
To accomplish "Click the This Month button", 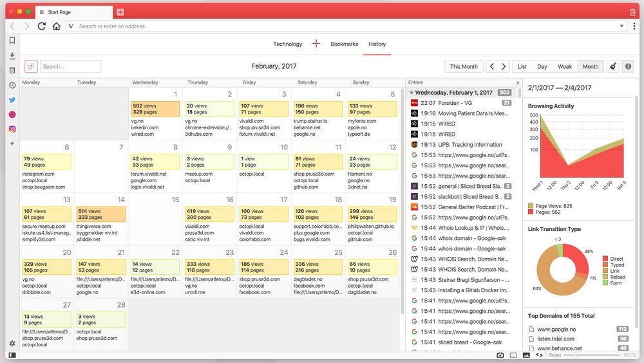I will pos(464,66).
